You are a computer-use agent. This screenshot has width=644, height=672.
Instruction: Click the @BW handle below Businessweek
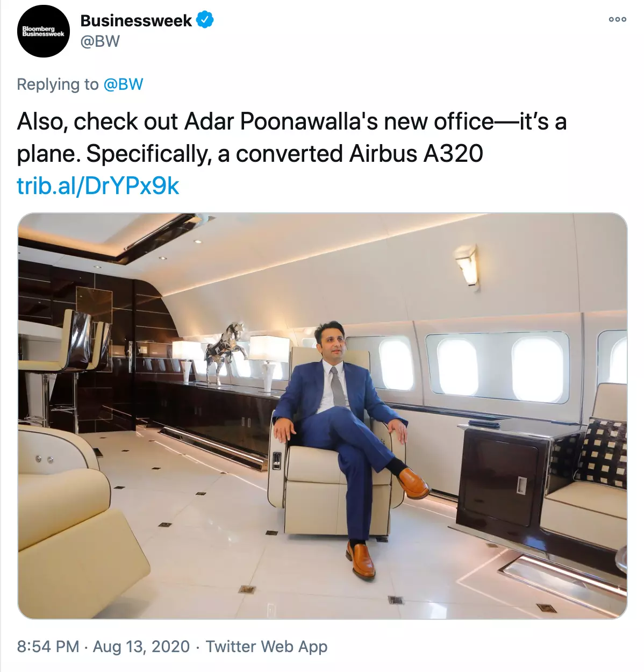click(100, 41)
